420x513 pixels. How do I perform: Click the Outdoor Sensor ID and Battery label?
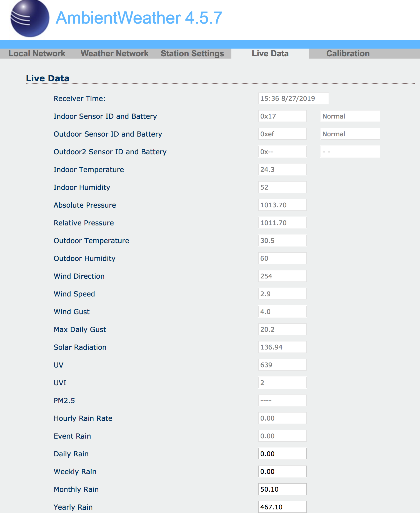[x=108, y=134]
